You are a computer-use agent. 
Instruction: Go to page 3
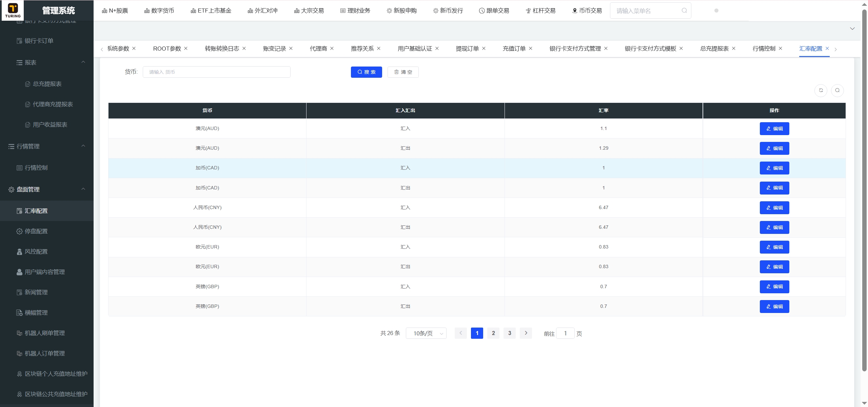point(510,333)
